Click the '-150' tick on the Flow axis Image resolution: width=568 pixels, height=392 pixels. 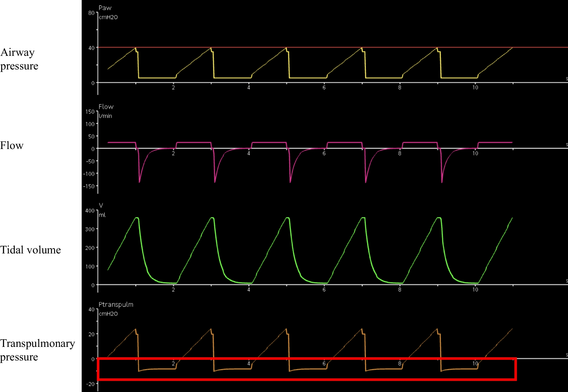coord(89,186)
